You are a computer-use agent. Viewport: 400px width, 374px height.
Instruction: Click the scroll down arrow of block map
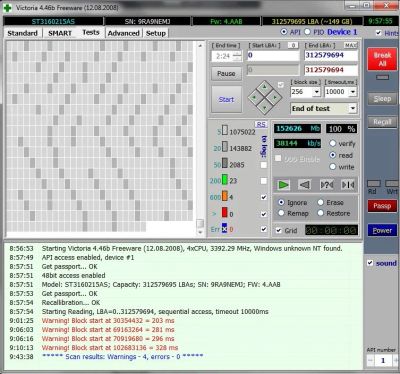click(200, 232)
